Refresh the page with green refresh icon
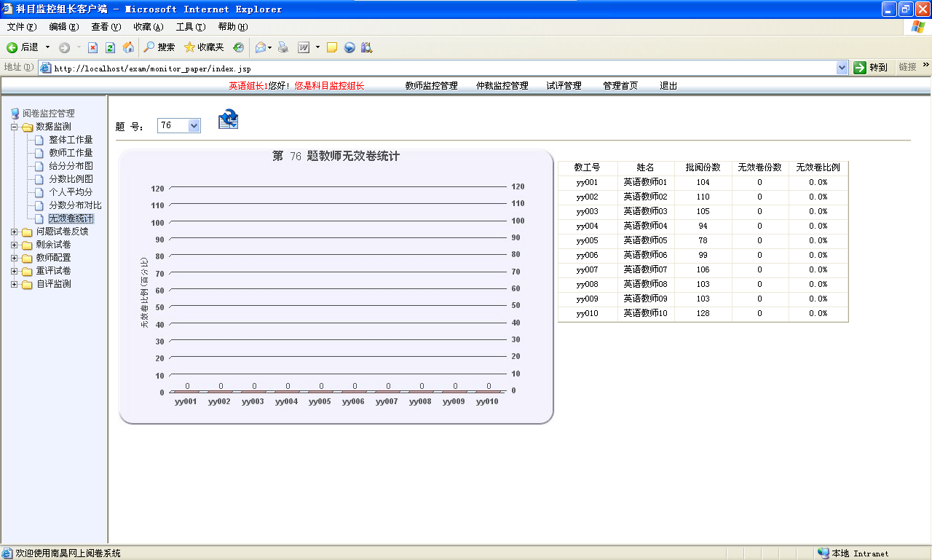932x560 pixels. (x=110, y=47)
